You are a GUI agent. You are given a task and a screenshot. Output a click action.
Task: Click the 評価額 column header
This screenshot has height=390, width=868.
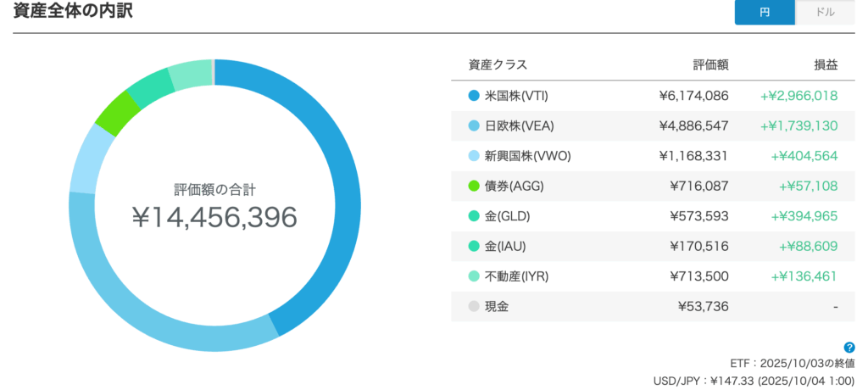710,65
